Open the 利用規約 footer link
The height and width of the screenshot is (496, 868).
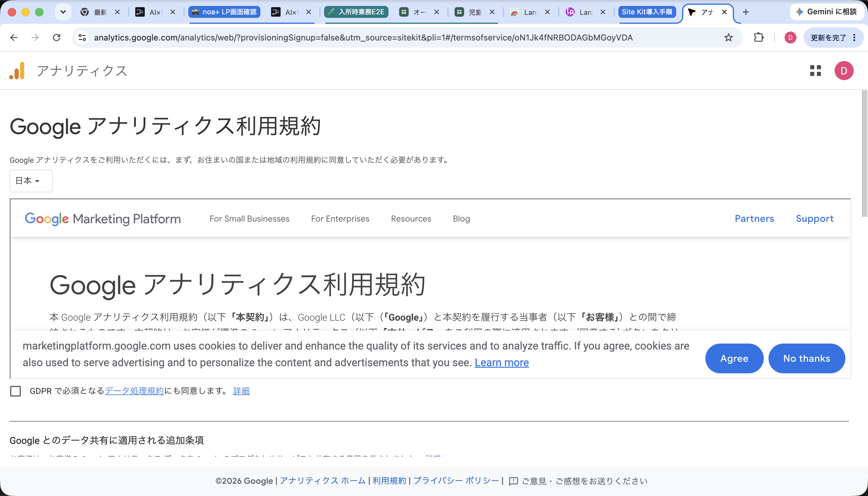(389, 481)
